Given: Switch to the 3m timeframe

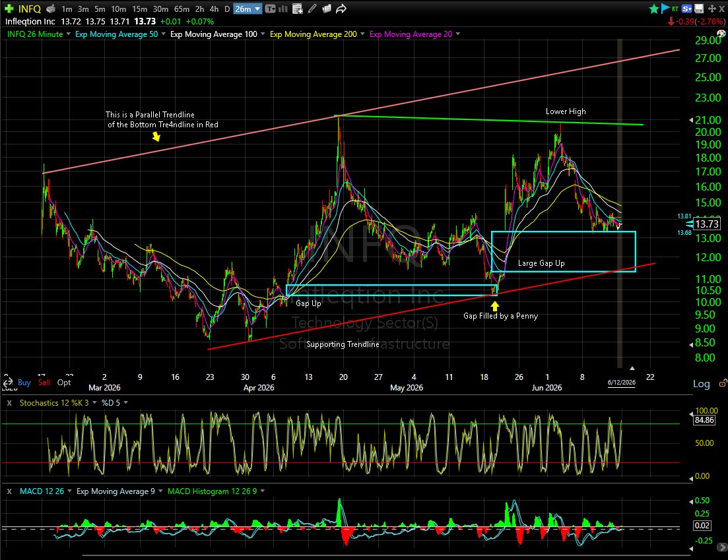Looking at the screenshot, I should (x=83, y=9).
